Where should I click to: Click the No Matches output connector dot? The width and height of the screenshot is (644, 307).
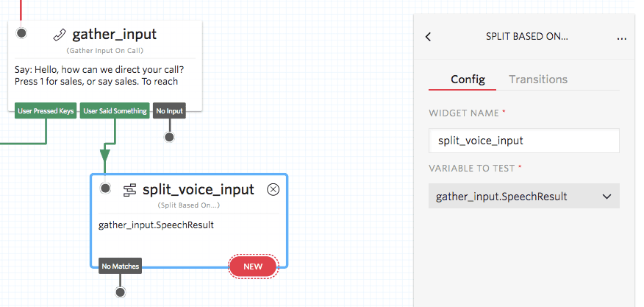tap(121, 292)
